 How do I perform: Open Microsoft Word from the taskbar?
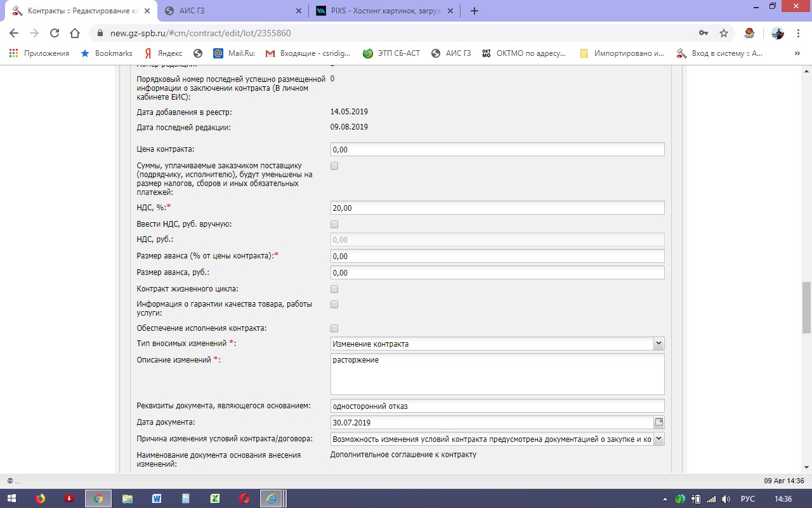point(157,498)
